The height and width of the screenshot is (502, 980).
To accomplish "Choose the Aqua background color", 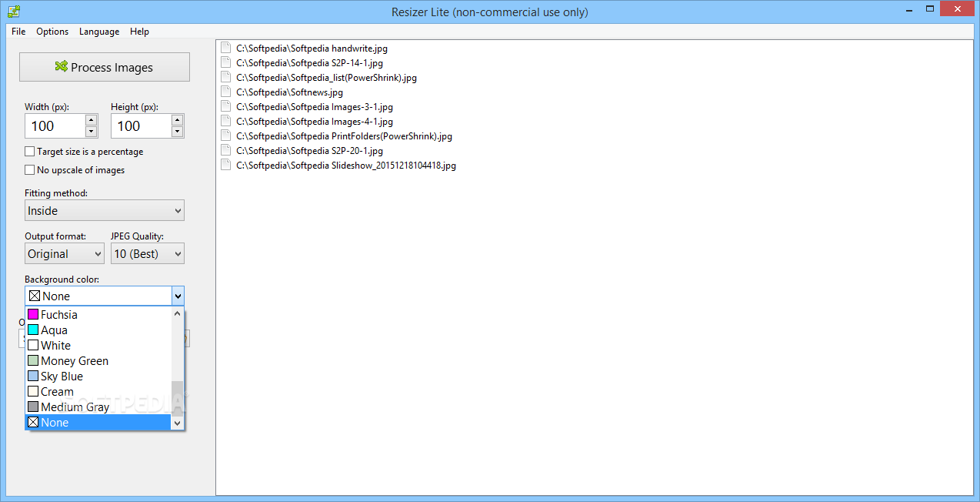I will tap(98, 330).
